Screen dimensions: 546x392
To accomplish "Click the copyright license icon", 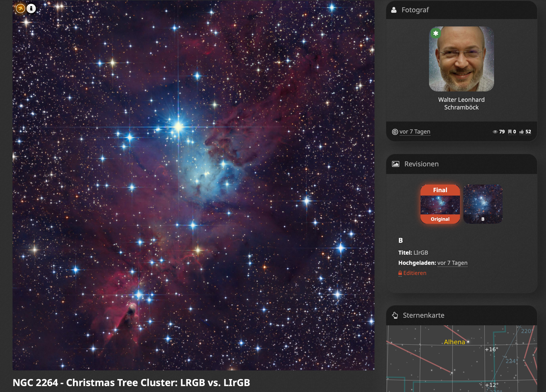I will pos(395,132).
